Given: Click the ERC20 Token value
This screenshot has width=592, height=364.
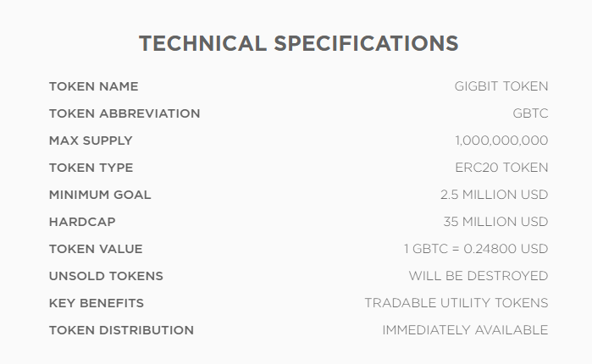Looking at the screenshot, I should 501,168.
